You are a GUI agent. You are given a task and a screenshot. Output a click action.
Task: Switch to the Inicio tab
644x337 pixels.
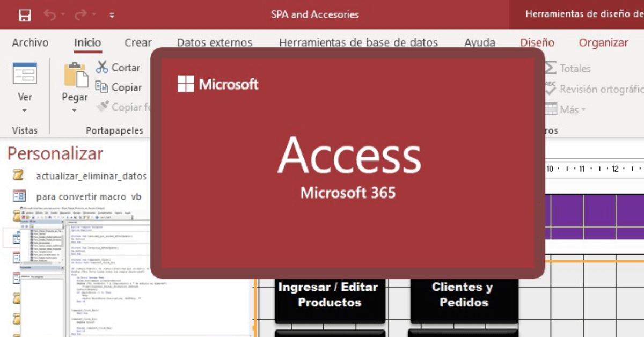[87, 43]
